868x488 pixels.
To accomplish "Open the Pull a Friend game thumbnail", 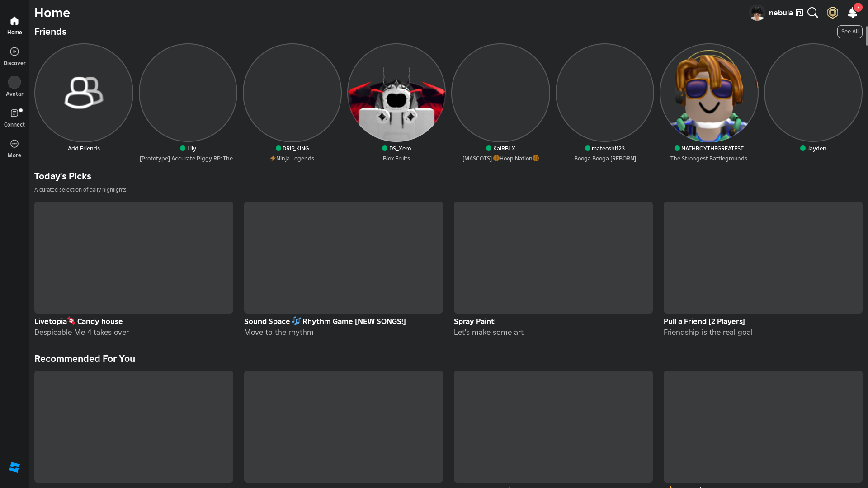I will [x=763, y=258].
